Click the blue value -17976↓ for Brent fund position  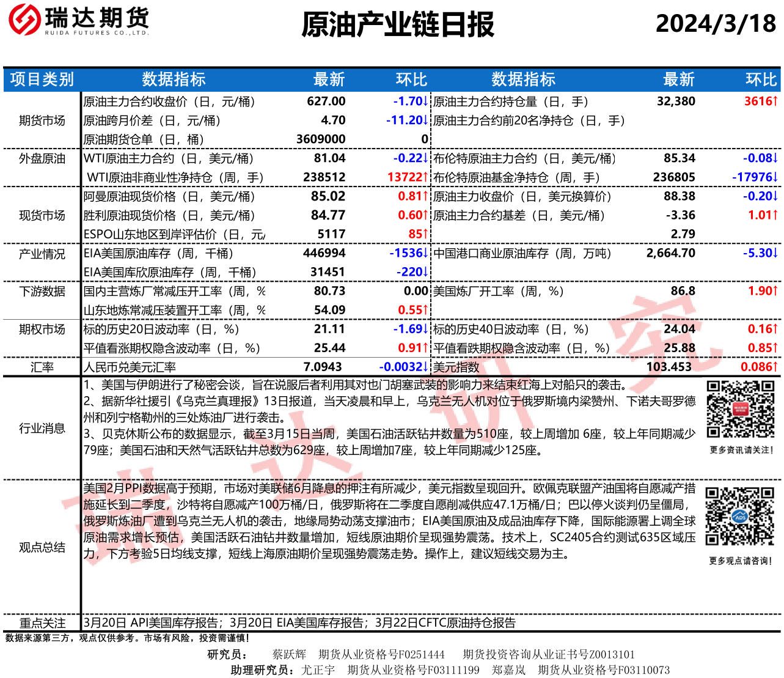pos(755,177)
